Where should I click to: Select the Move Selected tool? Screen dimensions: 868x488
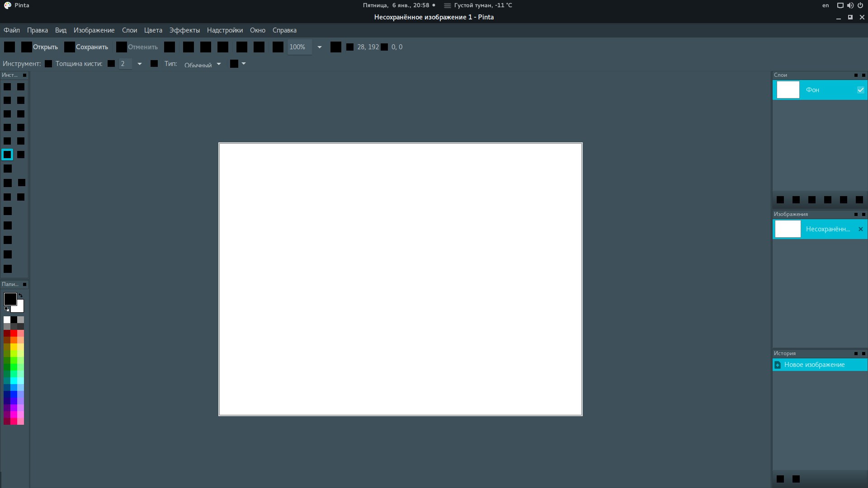click(x=21, y=87)
